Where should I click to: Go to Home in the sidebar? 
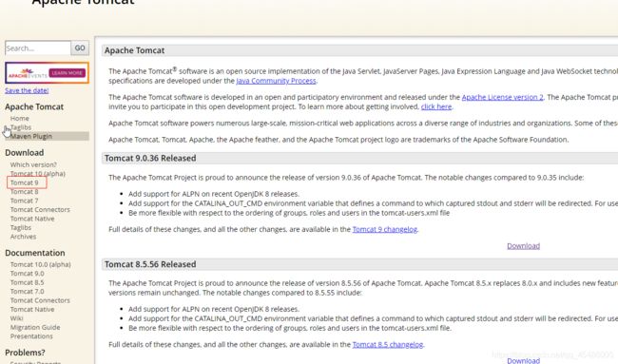(20, 118)
